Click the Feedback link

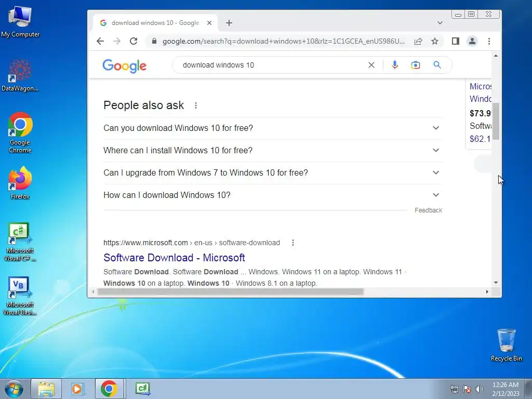(428, 210)
